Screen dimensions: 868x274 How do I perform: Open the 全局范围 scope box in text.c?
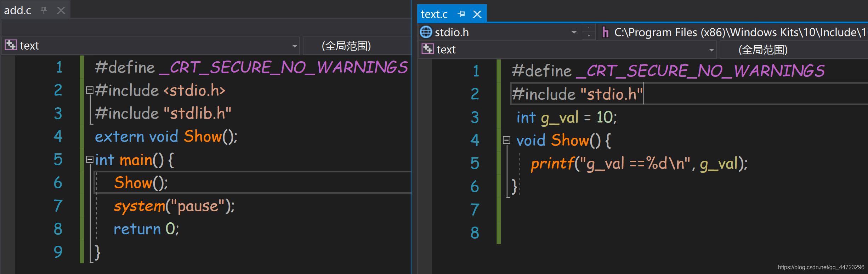pyautogui.click(x=794, y=50)
